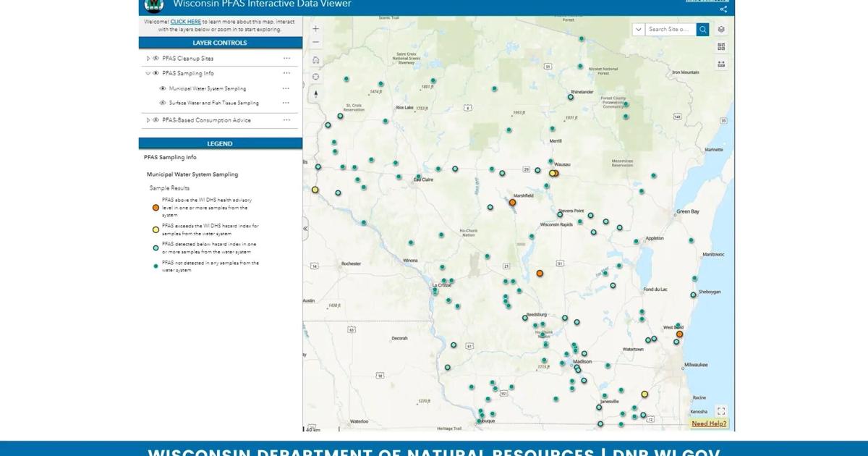Click the 'Eau Claire' label on map
Image resolution: width=868 pixels, height=456 pixels.
pos(423,179)
